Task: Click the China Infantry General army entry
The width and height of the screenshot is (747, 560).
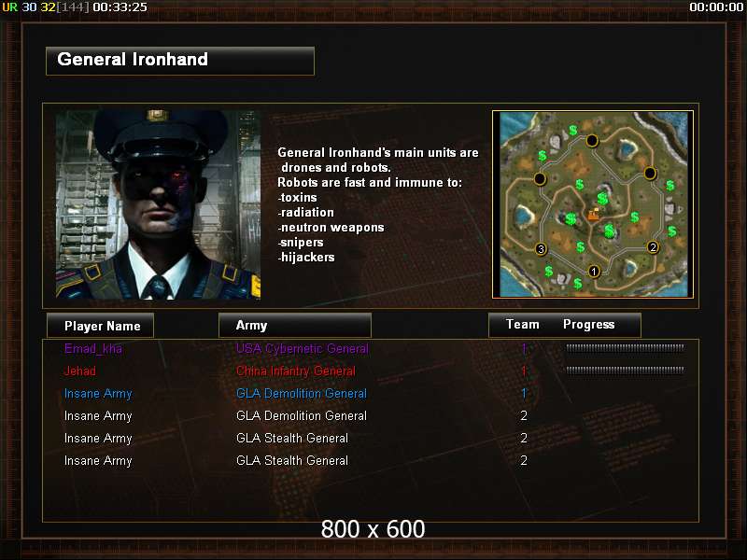Action: 296,371
